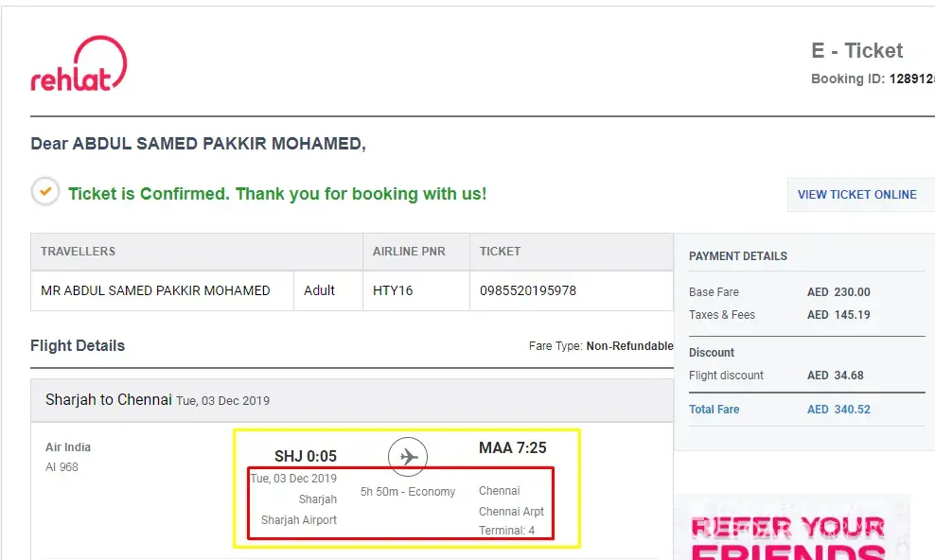Click the Booking ID number
The image size is (935, 560).
910,79
